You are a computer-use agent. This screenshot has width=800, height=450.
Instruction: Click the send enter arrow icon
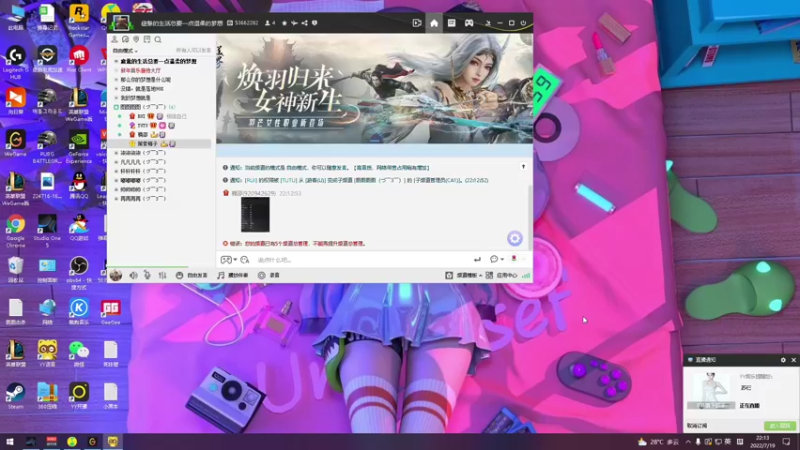(477, 260)
